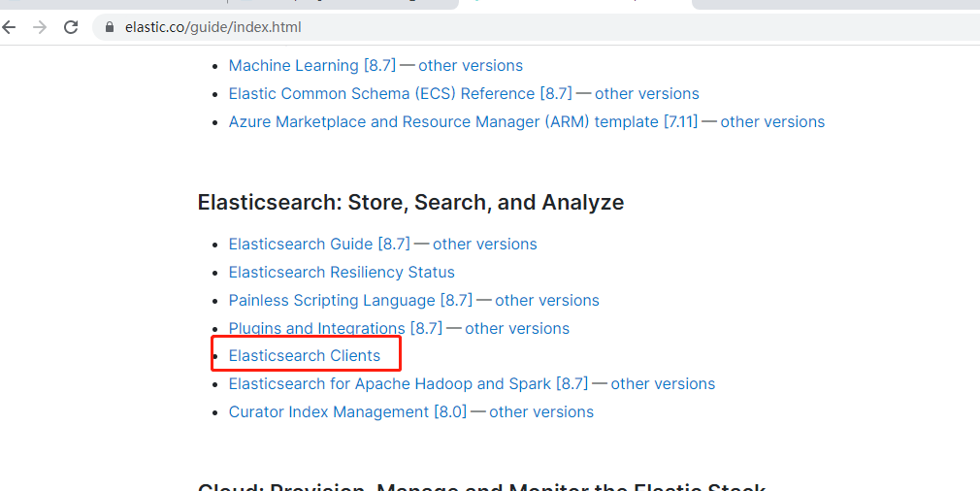Image resolution: width=980 pixels, height=491 pixels.
Task: View other versions of Curator Index Management
Action: 541,412
